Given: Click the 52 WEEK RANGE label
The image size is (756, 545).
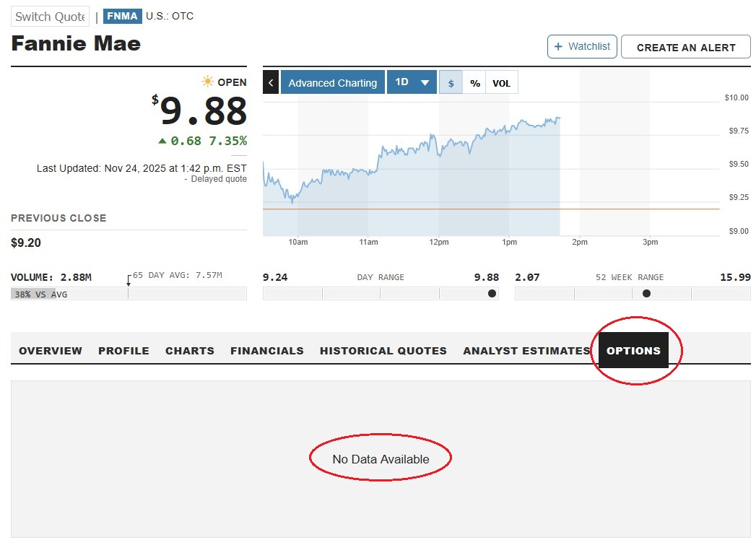Looking at the screenshot, I should coord(630,278).
